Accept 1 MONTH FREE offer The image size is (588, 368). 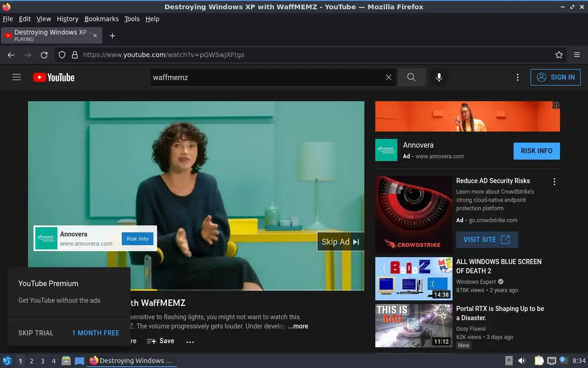click(96, 333)
